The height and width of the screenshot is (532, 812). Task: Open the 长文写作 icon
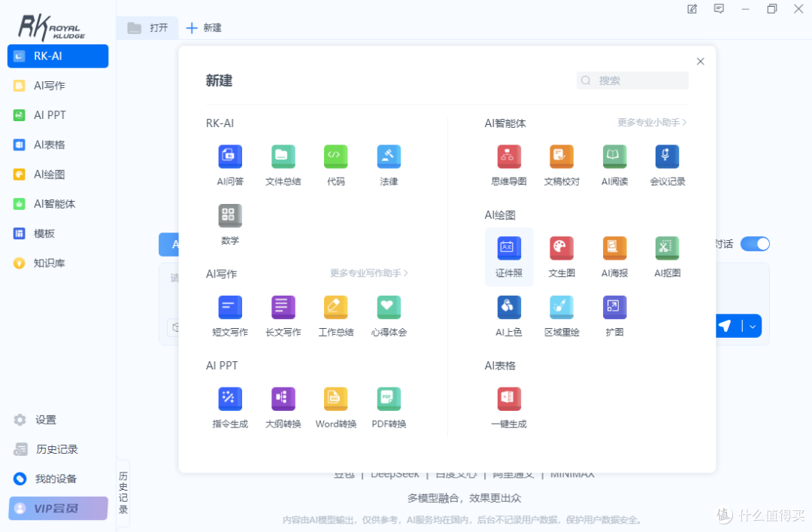point(283,308)
